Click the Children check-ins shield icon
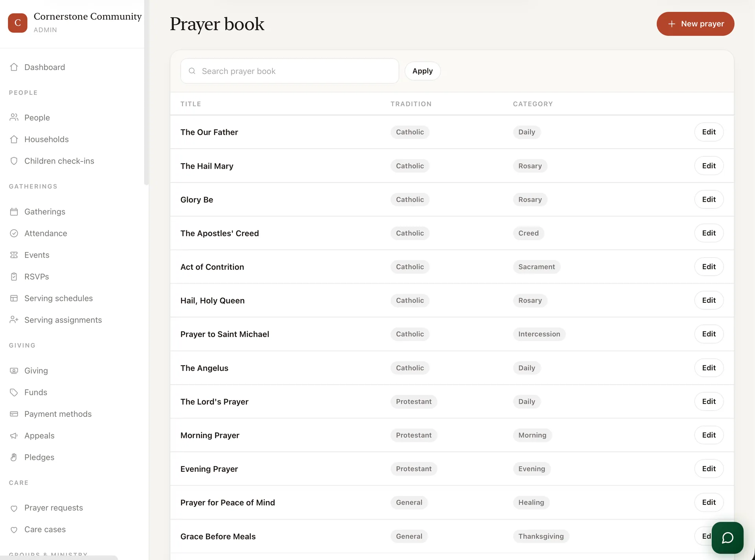 (x=14, y=161)
